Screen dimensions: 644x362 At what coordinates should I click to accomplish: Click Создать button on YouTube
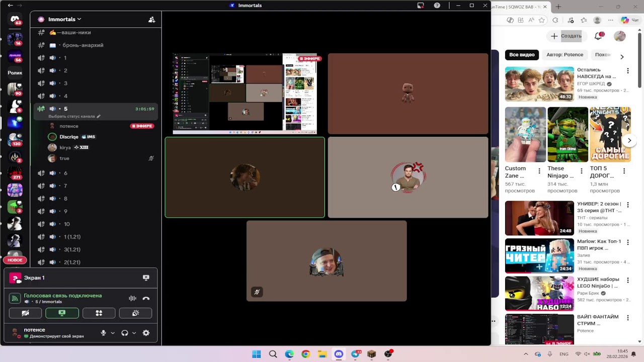pos(566,36)
